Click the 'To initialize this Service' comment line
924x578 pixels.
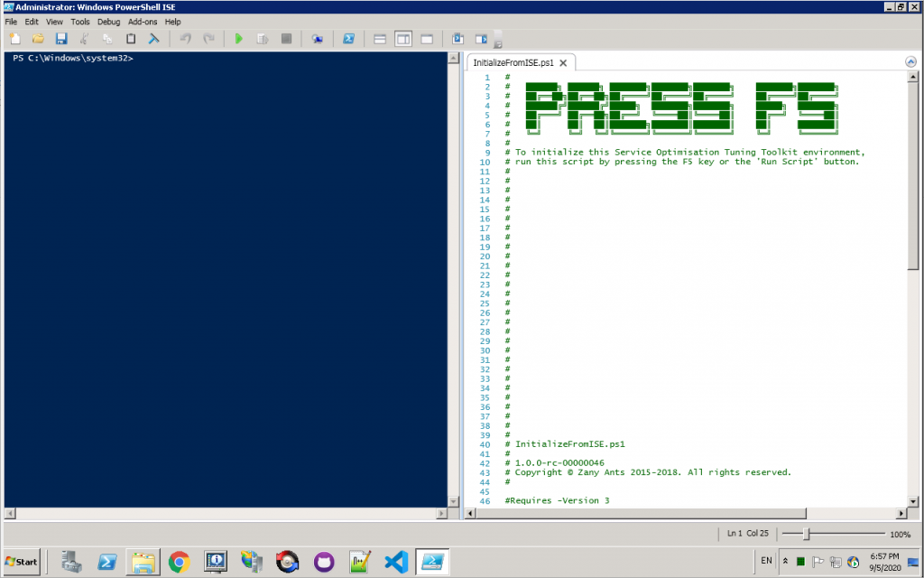click(685, 152)
